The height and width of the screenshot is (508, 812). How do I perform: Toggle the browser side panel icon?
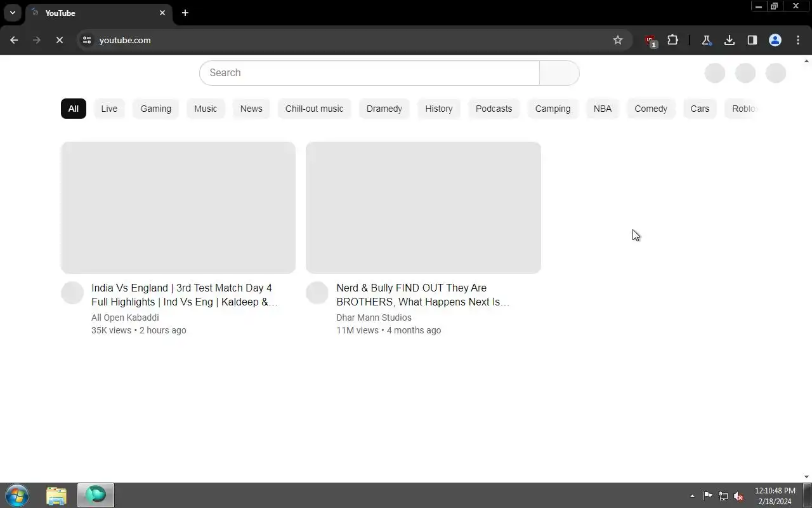752,40
